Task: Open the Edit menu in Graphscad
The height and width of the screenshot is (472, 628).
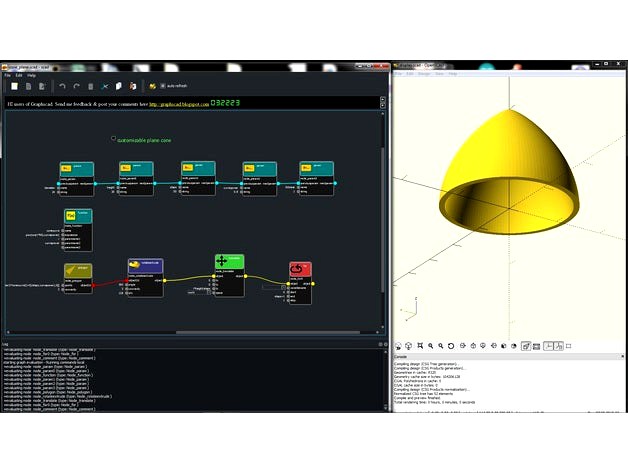Action: [19, 75]
